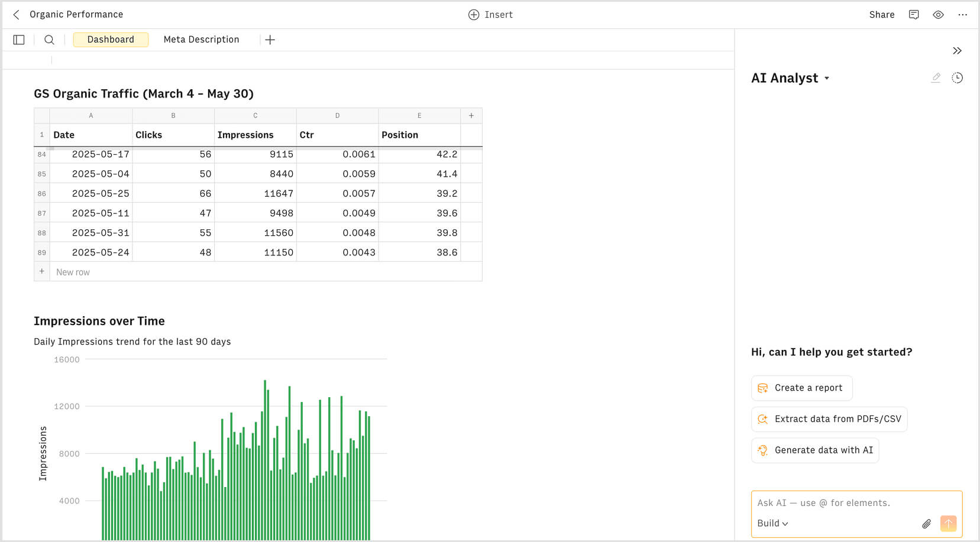The image size is (980, 542).
Task: Toggle the sidebar panel icon
Action: (x=19, y=40)
